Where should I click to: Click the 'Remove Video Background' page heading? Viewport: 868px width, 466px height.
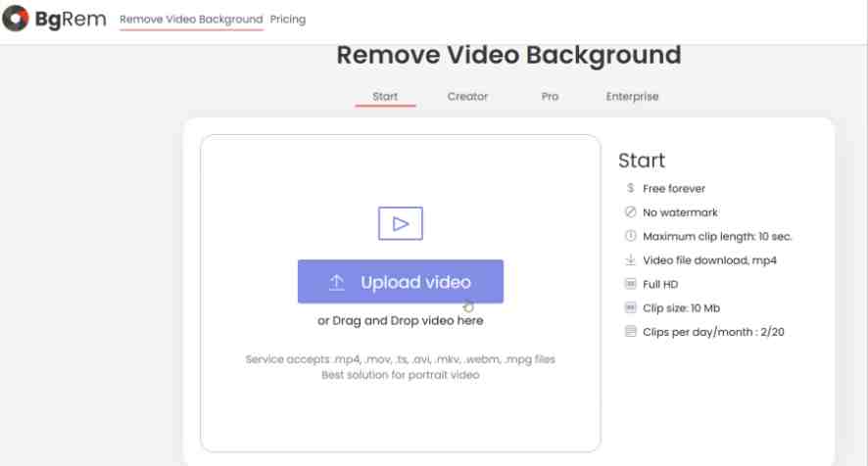click(508, 55)
